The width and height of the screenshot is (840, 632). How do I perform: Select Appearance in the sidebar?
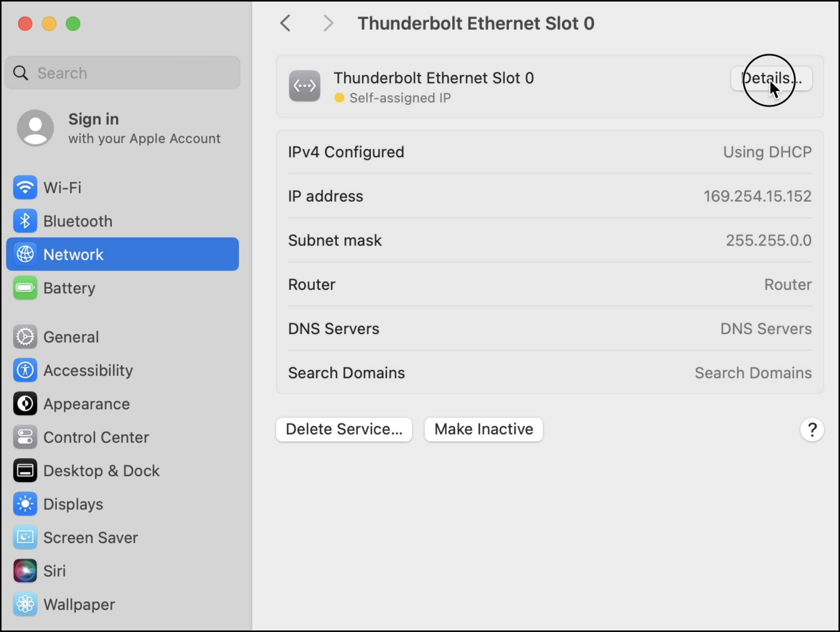click(86, 404)
